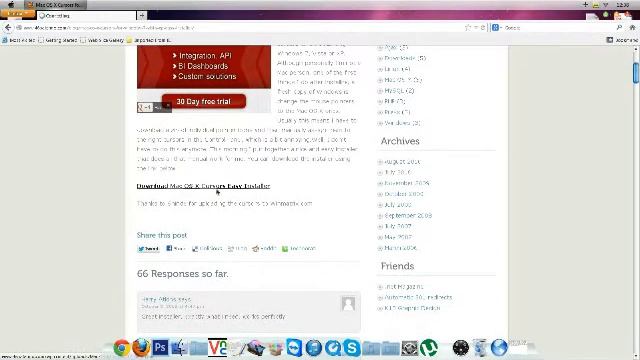Click the Archives sidebar heading
Viewport: 640px width, 360px height.
point(400,141)
